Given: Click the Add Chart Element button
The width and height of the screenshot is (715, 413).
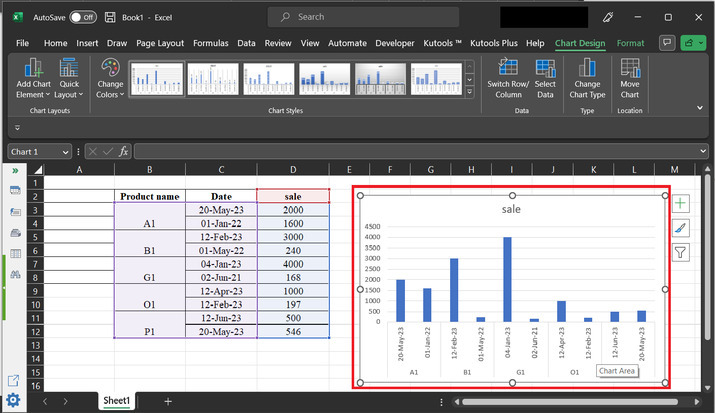Looking at the screenshot, I should tap(34, 76).
